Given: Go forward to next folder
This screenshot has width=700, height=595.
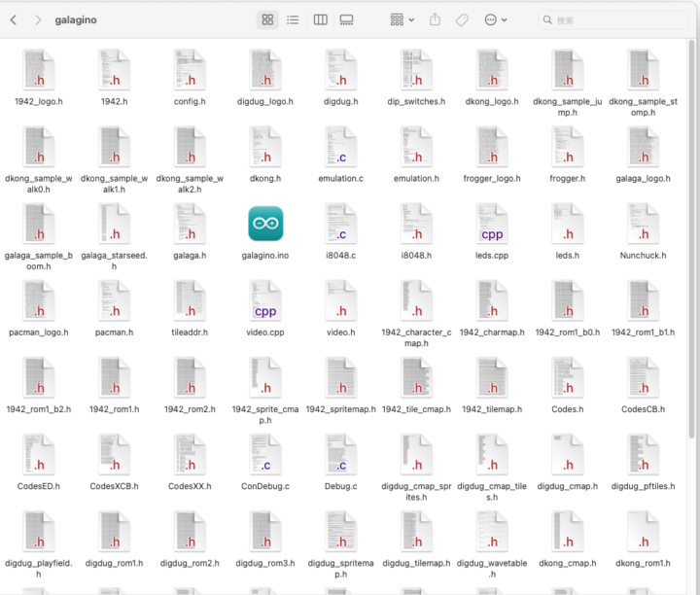Looking at the screenshot, I should pos(37,19).
